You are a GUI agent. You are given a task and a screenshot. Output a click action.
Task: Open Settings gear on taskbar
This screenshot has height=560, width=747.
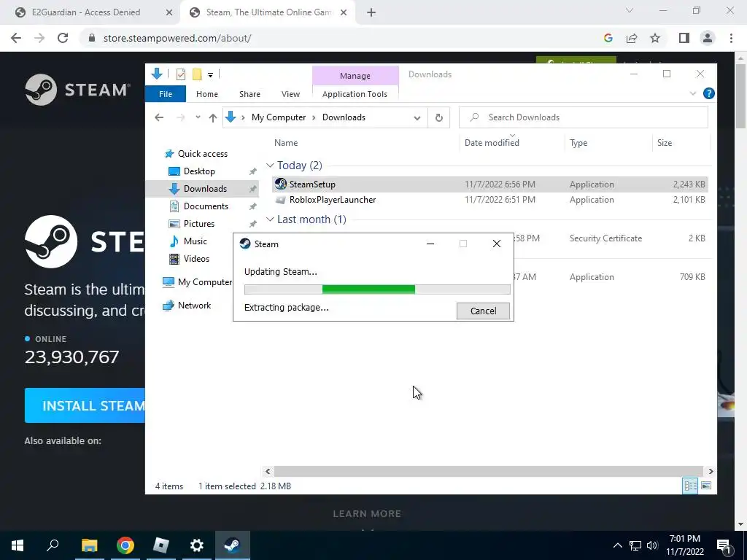pos(196,545)
